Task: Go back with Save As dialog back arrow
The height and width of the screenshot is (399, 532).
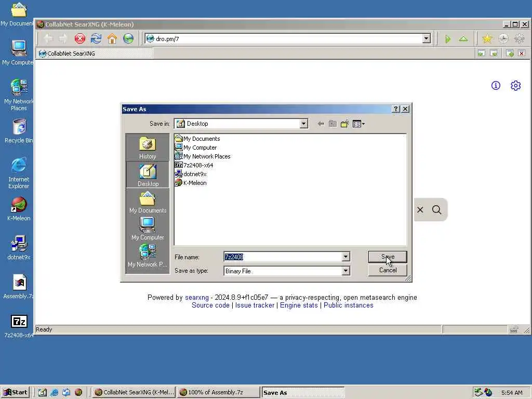Action: [321, 124]
